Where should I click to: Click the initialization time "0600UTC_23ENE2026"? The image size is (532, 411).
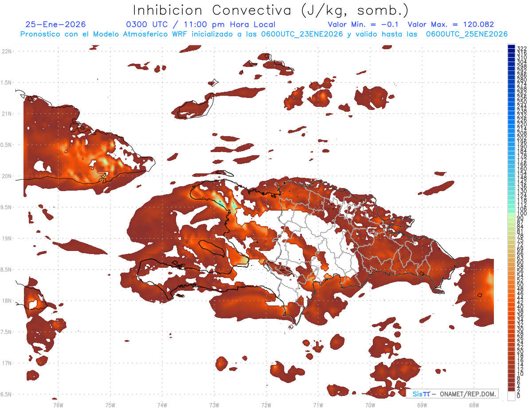pyautogui.click(x=301, y=34)
